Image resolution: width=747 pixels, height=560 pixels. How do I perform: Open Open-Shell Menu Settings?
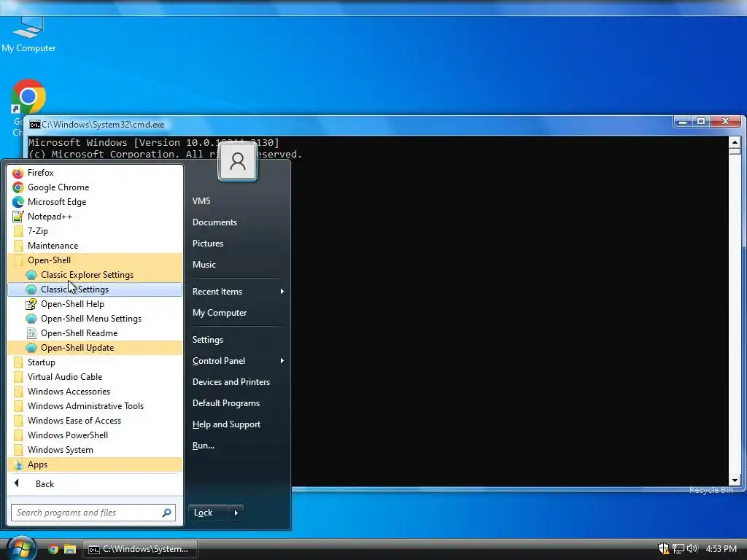point(95,319)
